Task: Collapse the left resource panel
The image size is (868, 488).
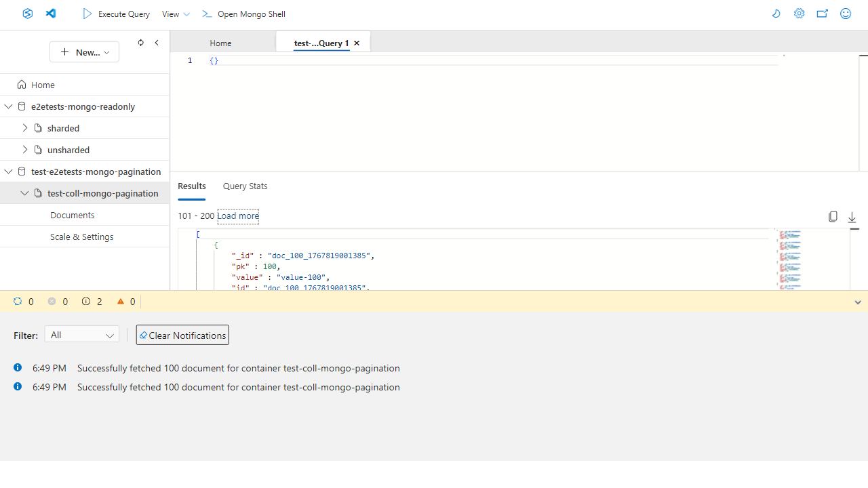Action: pos(157,43)
